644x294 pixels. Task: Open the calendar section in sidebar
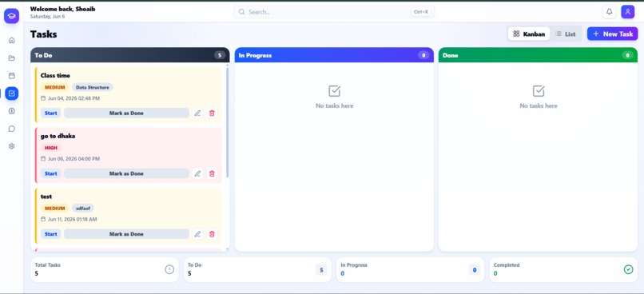coord(11,76)
